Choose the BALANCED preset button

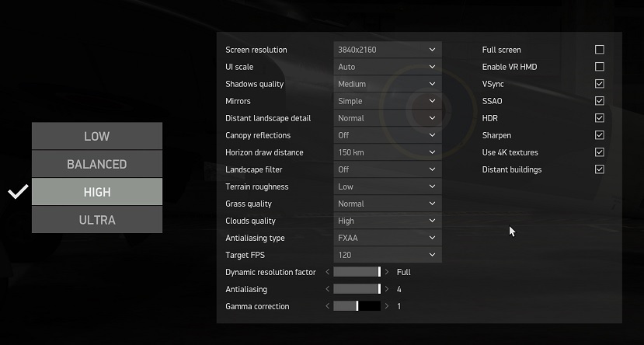coord(97,164)
